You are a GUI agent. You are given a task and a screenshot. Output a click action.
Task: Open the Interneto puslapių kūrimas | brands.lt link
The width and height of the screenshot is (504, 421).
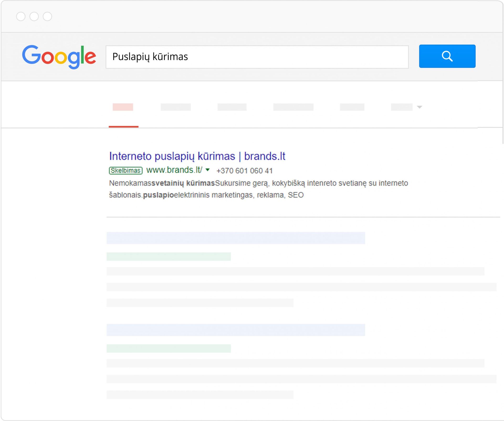tap(197, 156)
